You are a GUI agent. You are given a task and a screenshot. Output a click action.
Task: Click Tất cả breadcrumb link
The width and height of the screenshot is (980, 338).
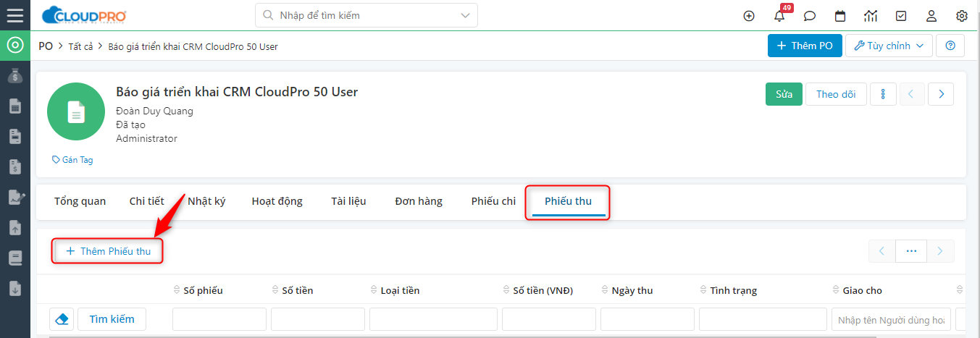tap(80, 46)
